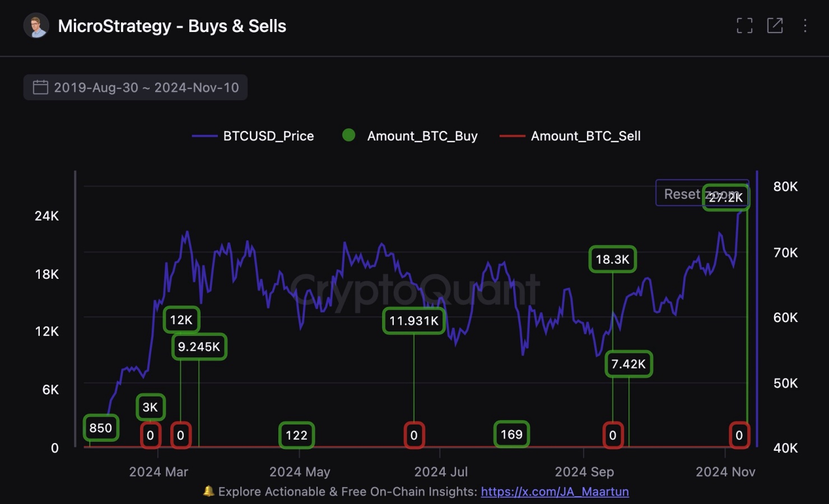This screenshot has width=829, height=504.
Task: Select the 18.3K buy marker
Action: coord(612,259)
